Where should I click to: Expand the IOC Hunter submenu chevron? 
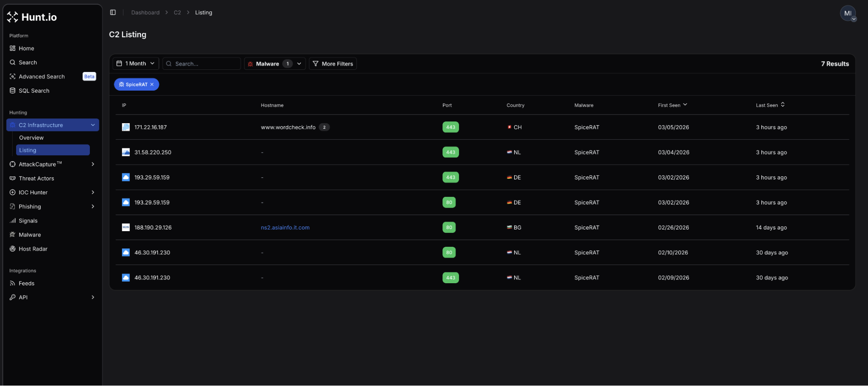(93, 193)
